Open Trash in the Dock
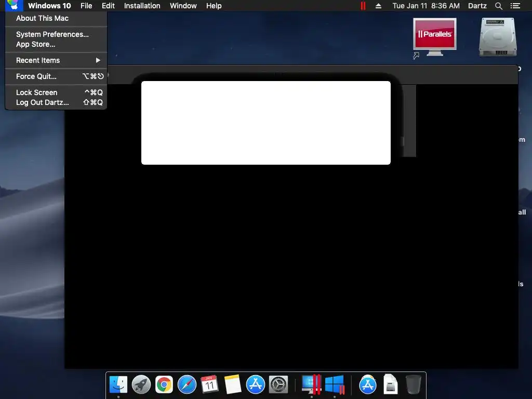The image size is (532, 399). coord(414,384)
